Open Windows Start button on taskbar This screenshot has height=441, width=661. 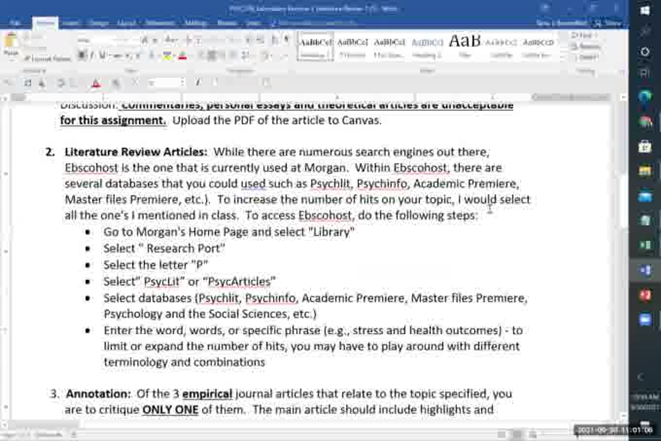645,10
